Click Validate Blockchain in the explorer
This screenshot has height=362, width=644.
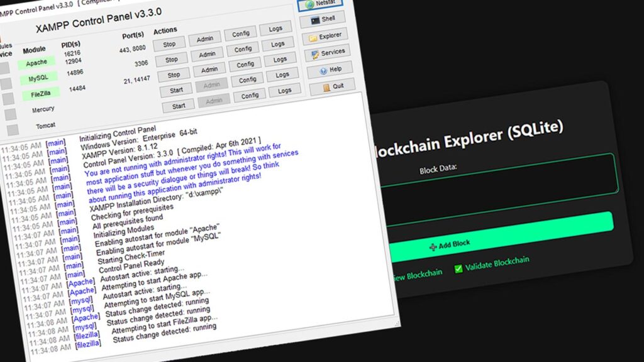(492, 265)
